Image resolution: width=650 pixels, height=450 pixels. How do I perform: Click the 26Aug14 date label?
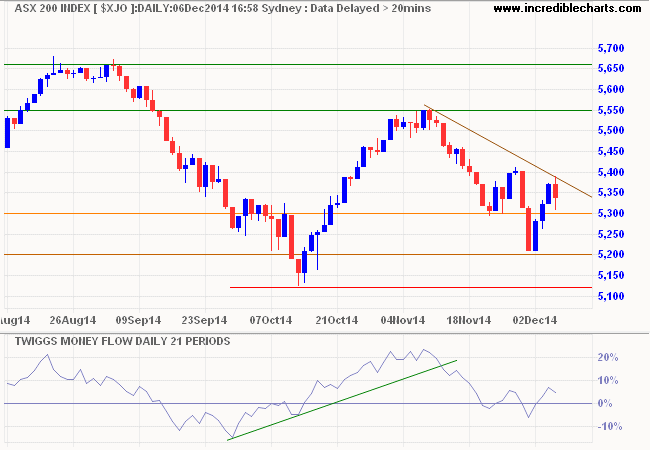click(73, 320)
